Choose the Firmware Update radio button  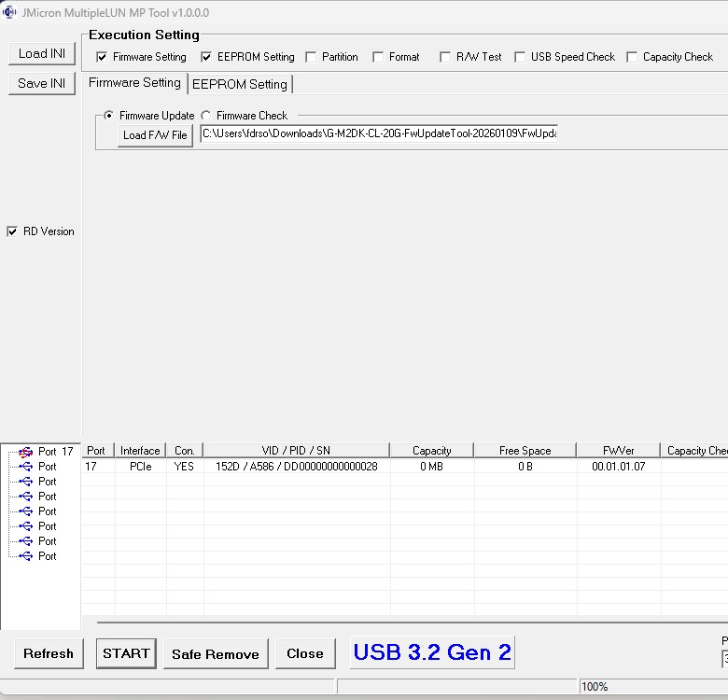point(108,116)
